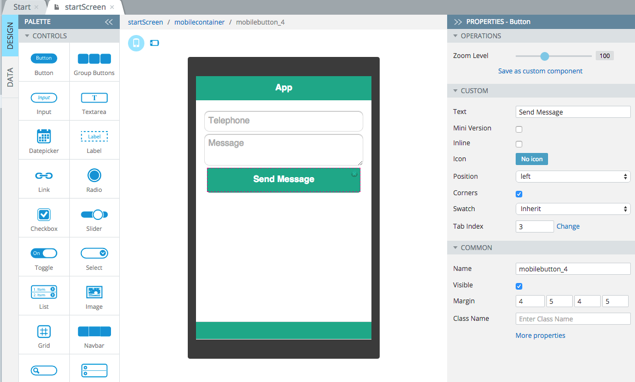Open More properties link
Image resolution: width=635 pixels, height=382 pixels.
540,335
